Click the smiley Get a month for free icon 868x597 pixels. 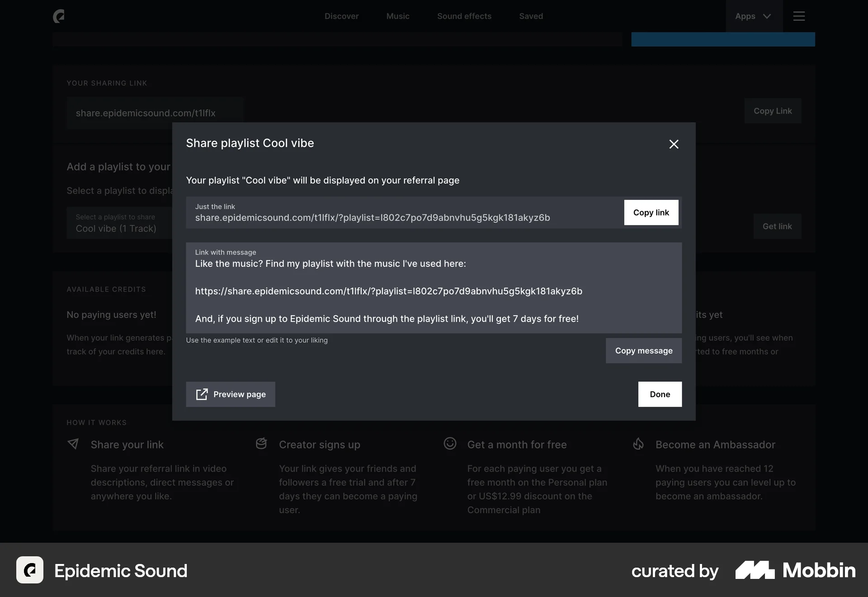pos(450,444)
